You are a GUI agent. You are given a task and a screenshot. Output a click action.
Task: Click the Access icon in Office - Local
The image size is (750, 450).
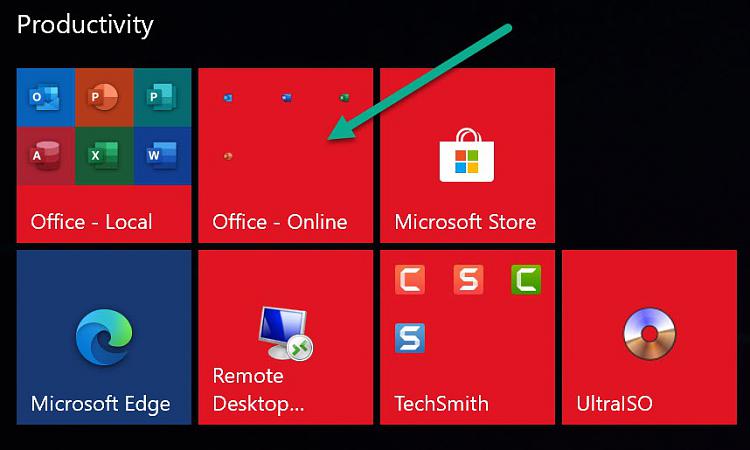click(46, 155)
